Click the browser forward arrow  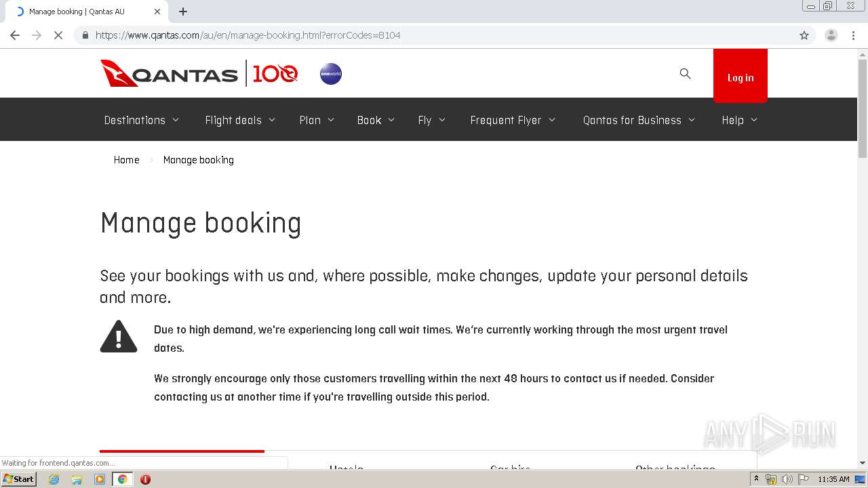[37, 35]
